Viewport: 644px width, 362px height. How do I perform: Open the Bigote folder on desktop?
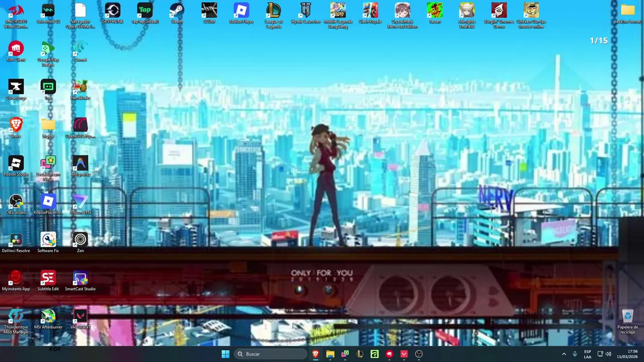48,129
